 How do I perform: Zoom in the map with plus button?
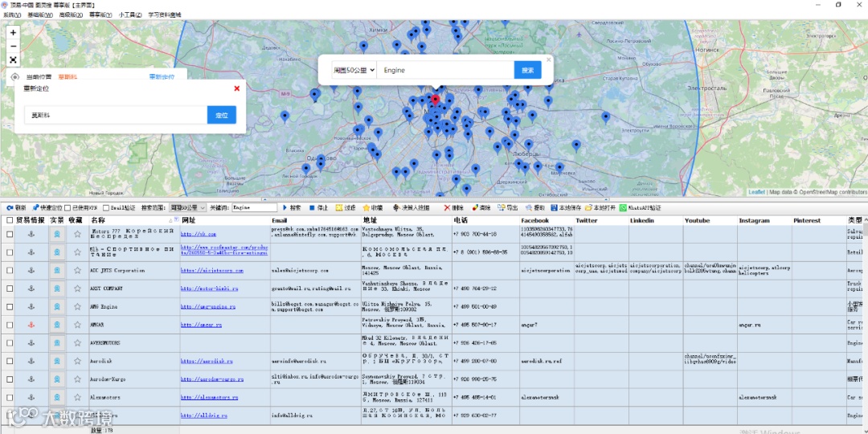(14, 33)
